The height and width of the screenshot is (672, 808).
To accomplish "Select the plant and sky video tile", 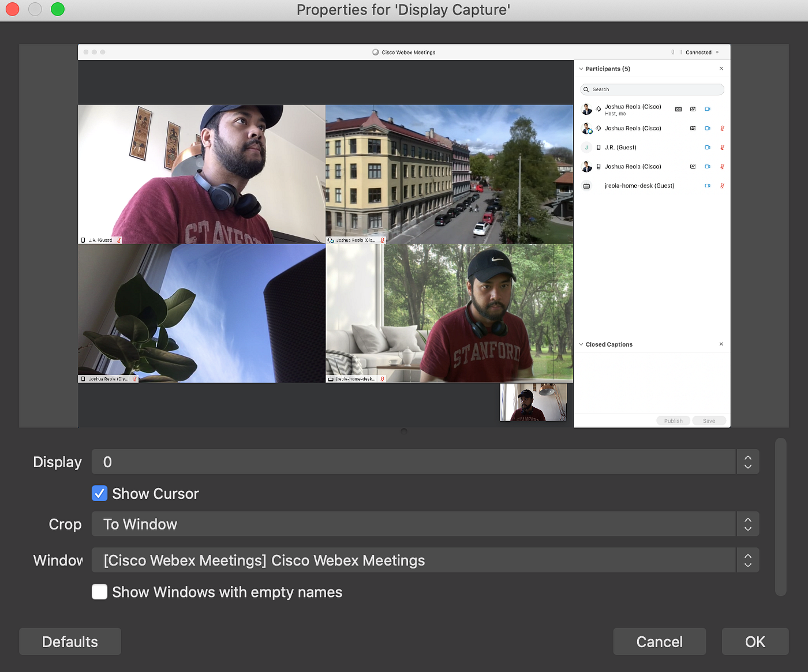I will click(x=202, y=313).
